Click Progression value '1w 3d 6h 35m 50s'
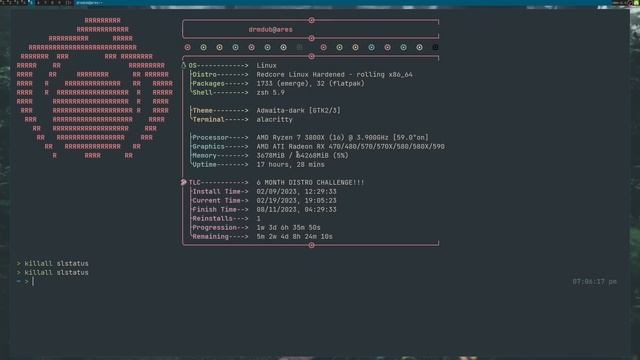 click(x=288, y=227)
